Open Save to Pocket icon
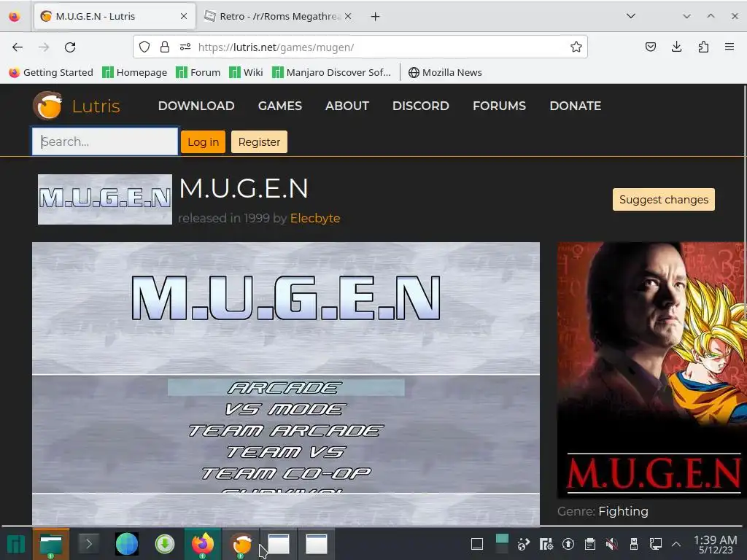 pyautogui.click(x=650, y=47)
